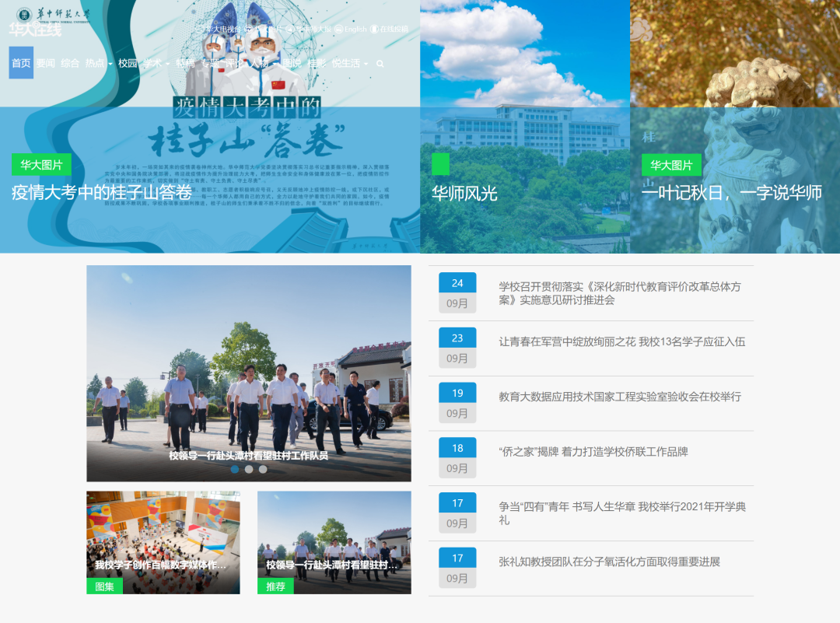
Task: Select the third carousel dot
Action: coord(263,469)
